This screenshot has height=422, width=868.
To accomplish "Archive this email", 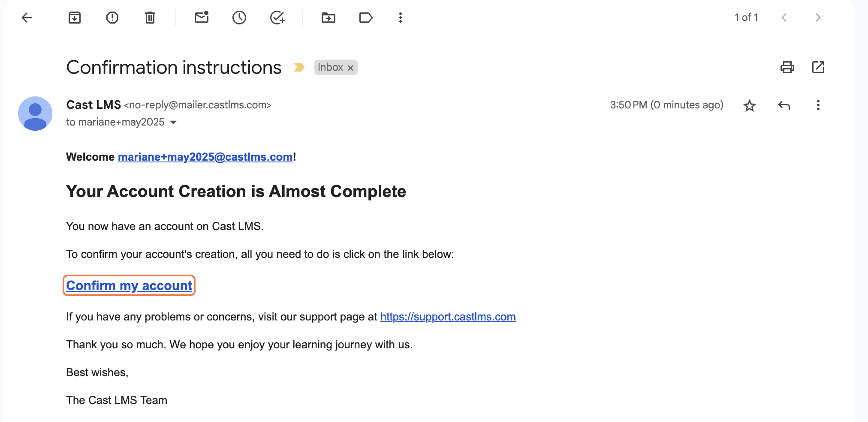I will pos(75,18).
